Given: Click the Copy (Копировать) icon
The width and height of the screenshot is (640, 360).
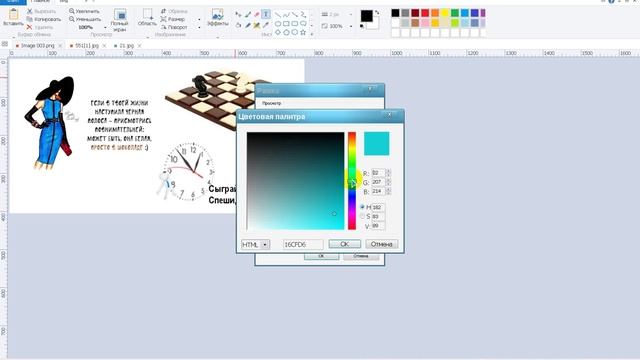Looking at the screenshot, I should tap(29, 19).
